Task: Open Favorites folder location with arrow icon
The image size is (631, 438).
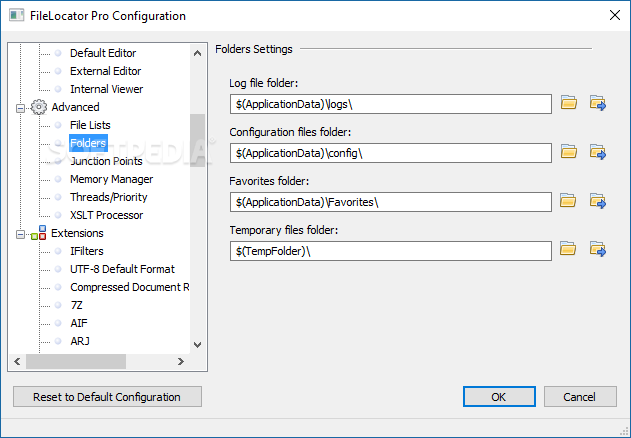Action: (598, 200)
